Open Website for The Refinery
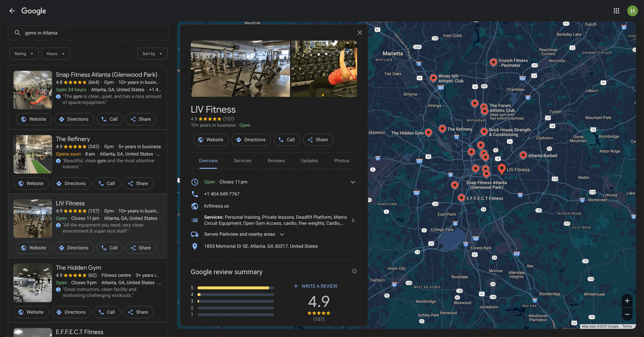 tap(31, 183)
